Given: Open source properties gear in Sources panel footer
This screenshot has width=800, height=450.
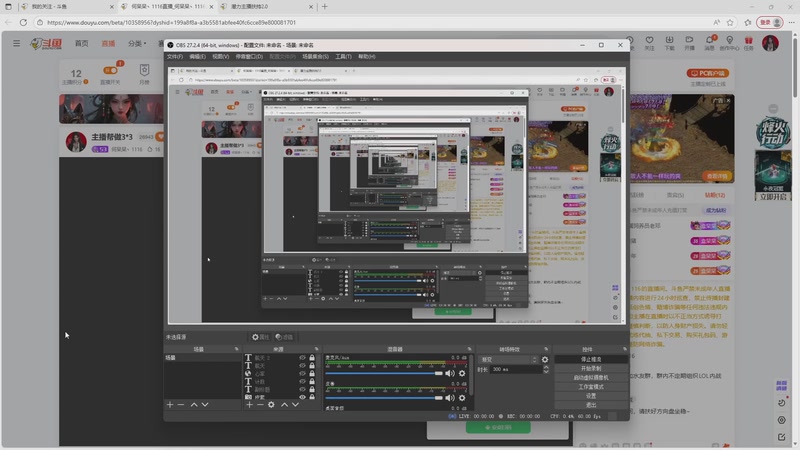Looking at the screenshot, I should pyautogui.click(x=271, y=405).
